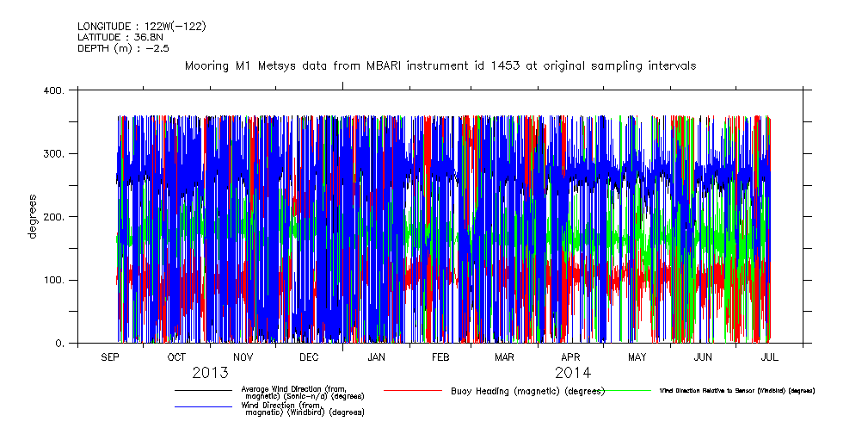
Task: Select the JUL month on the time axis
Action: 769,357
